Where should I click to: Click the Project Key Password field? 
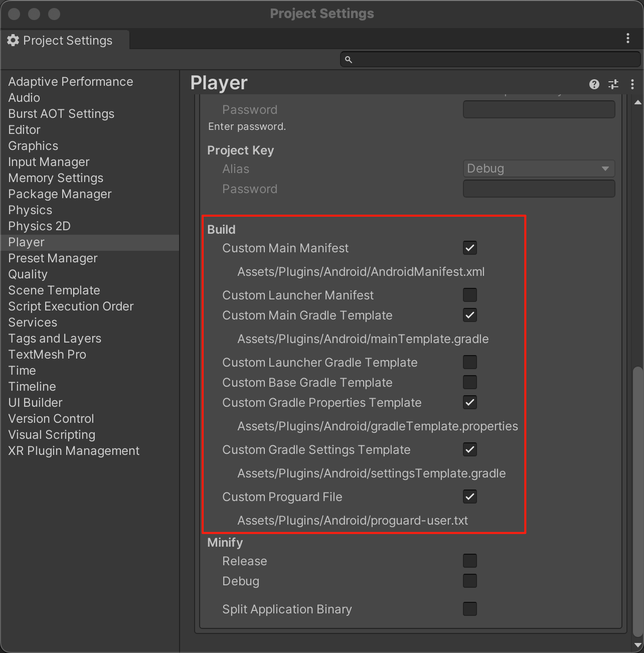click(x=539, y=189)
